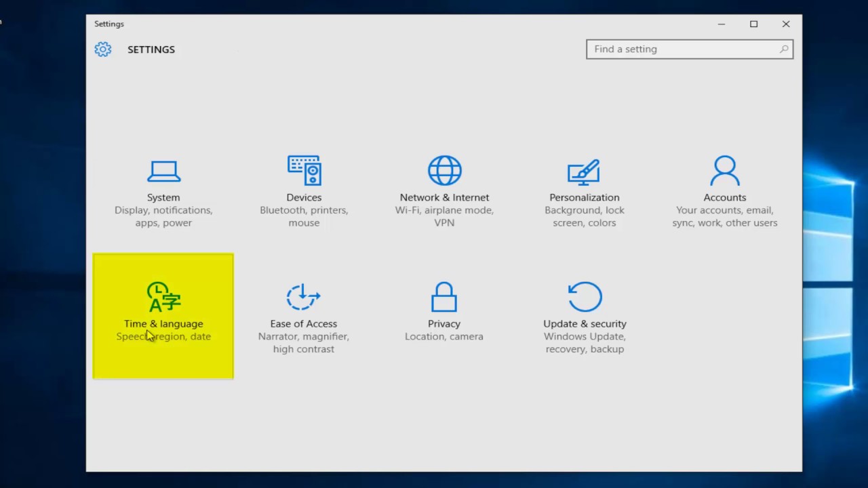The height and width of the screenshot is (488, 868).
Task: Click "Windows Update, recovery, backup" description
Action: click(585, 342)
